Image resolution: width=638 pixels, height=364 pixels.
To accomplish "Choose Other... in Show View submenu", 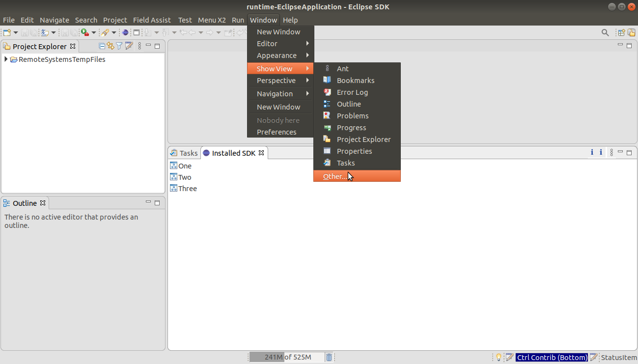I will (357, 176).
